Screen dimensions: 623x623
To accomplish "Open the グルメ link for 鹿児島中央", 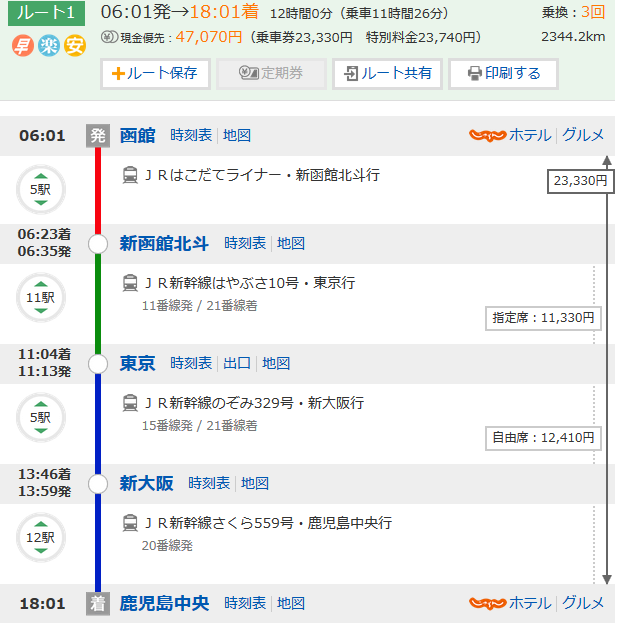I will [x=583, y=603].
